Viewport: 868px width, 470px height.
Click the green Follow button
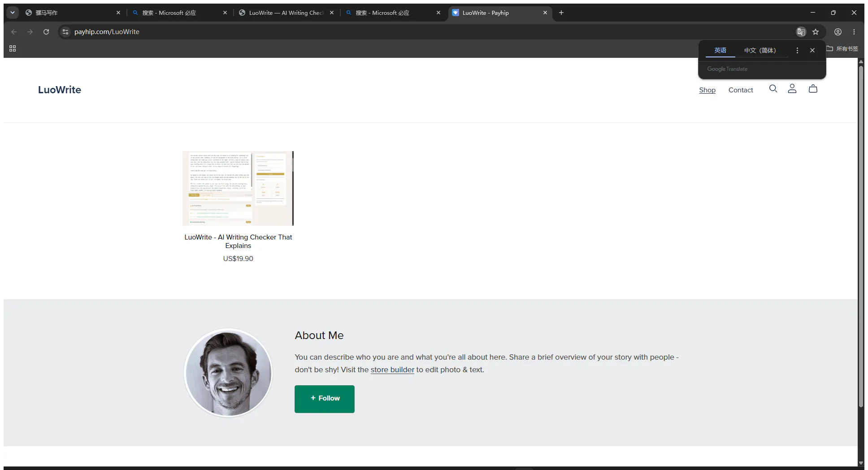325,399
